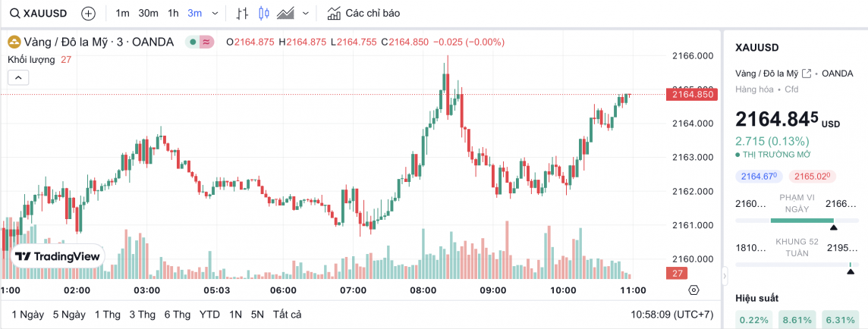Click the 10:58:09 (UTC+7) timezone button
Image resolution: width=868 pixels, height=329 pixels.
(x=671, y=314)
